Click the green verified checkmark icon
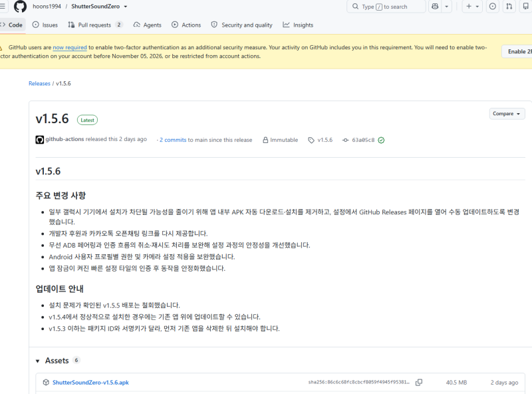Image resolution: width=532 pixels, height=394 pixels. 381,140
